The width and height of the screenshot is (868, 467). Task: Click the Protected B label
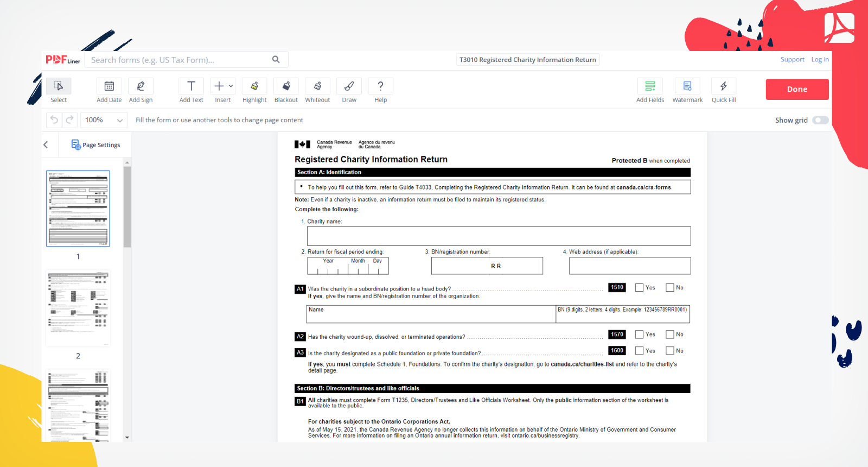click(x=629, y=161)
